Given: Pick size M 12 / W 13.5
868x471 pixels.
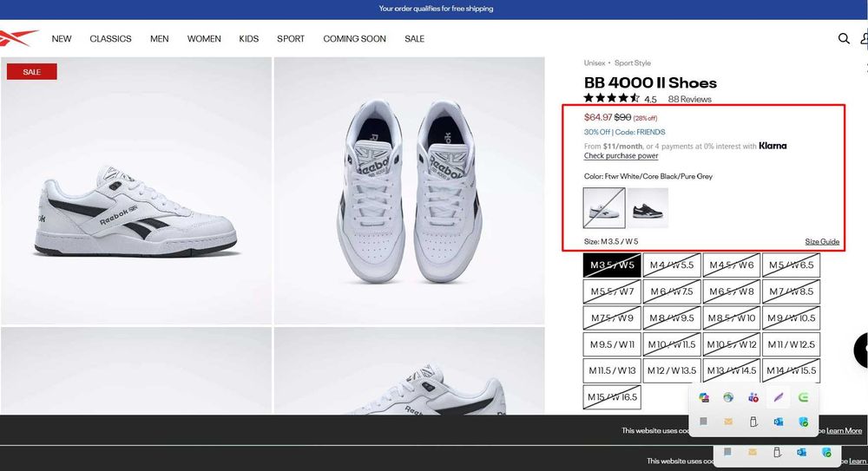Looking at the screenshot, I should tap(672, 371).
